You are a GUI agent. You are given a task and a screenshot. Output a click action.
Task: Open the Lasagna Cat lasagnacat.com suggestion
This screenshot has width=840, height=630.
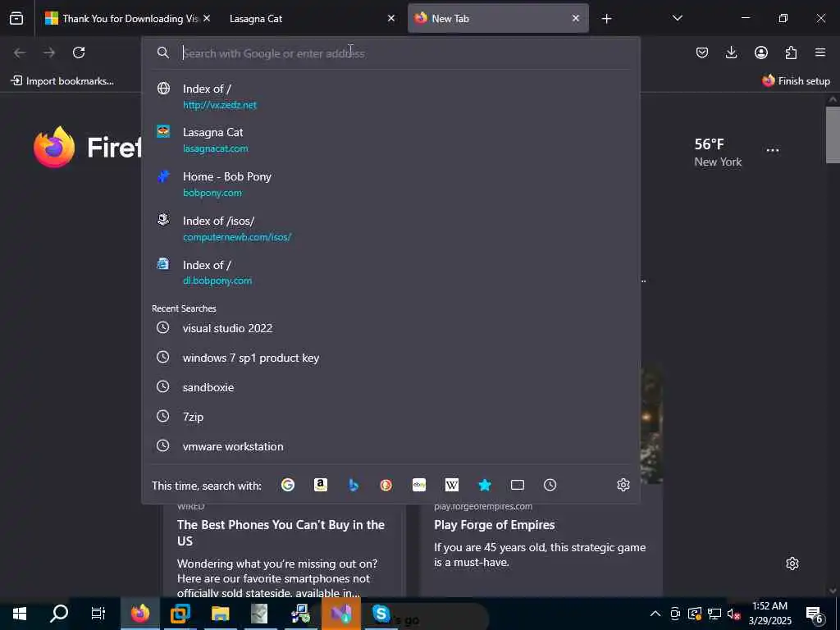[x=390, y=139]
